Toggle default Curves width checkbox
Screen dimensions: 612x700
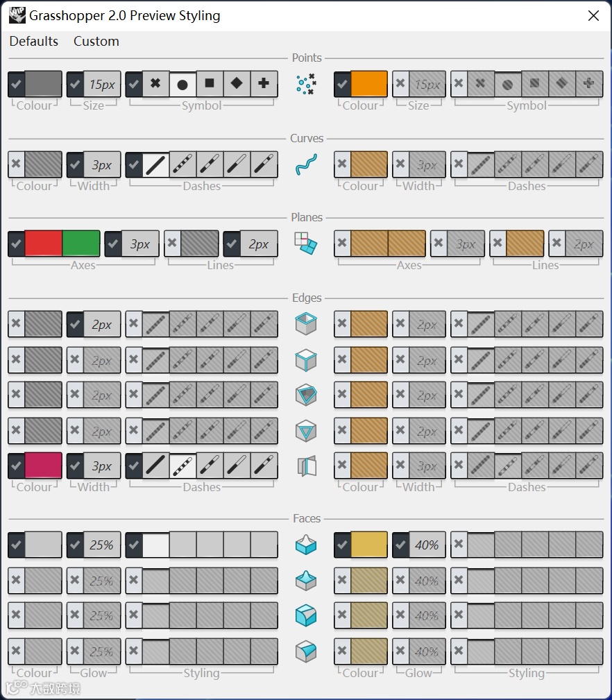coord(75,164)
